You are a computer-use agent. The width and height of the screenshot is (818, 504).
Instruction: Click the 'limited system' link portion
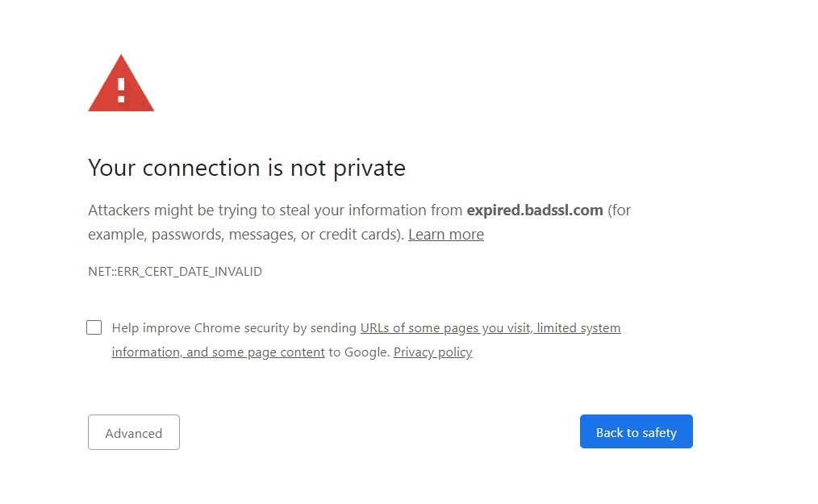578,327
